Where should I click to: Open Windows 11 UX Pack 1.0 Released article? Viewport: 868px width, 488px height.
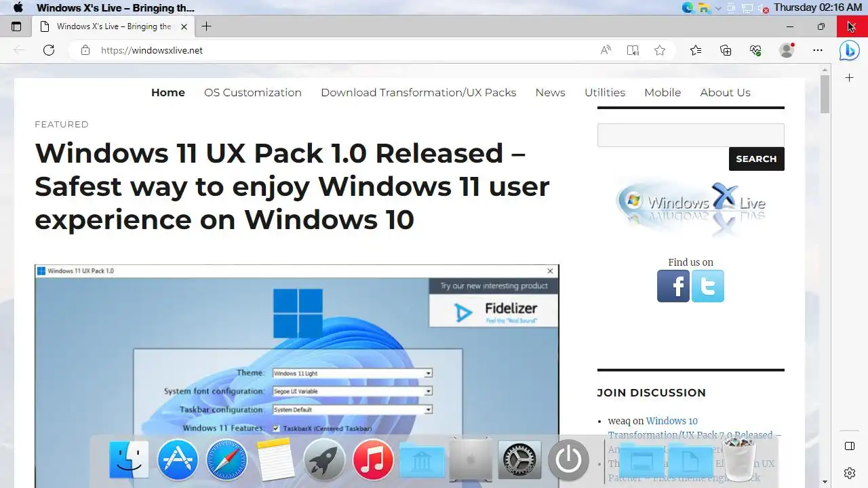pos(292,186)
